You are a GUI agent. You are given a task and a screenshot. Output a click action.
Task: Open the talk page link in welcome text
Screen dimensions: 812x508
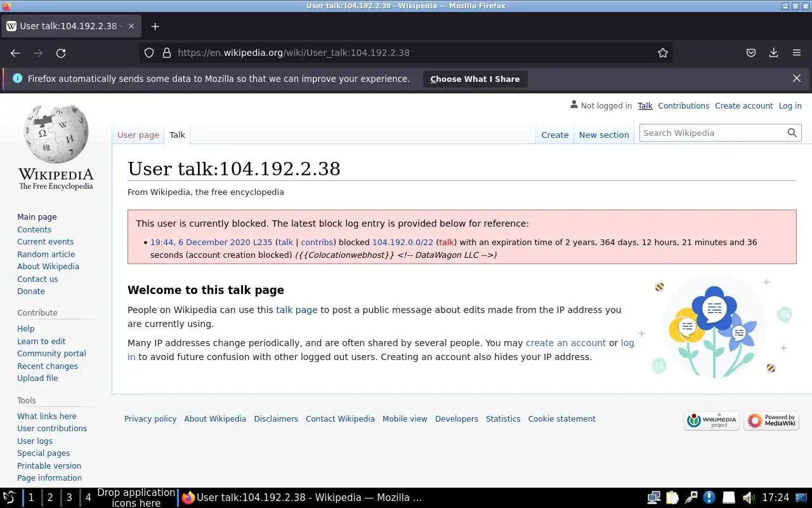click(x=296, y=310)
